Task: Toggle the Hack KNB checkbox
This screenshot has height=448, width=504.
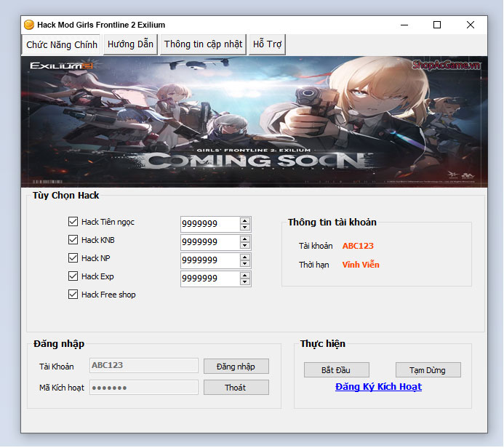Action: pos(73,240)
